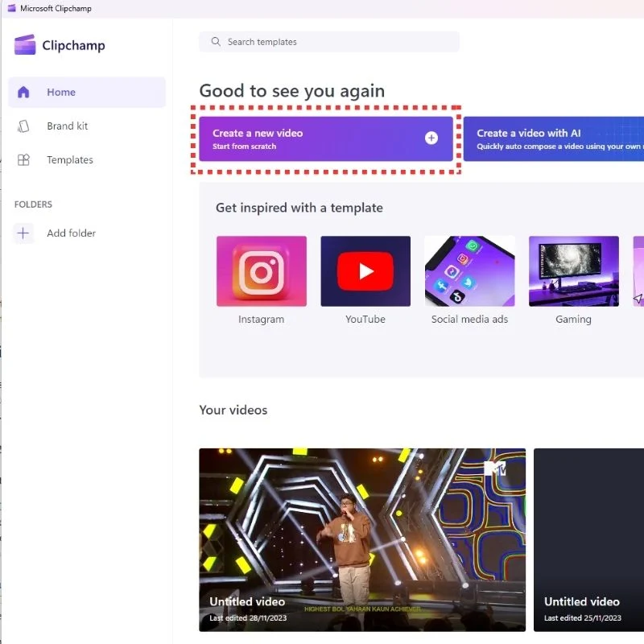644x644 pixels.
Task: Click the Clipchamp brand name text
Action: [x=73, y=46]
